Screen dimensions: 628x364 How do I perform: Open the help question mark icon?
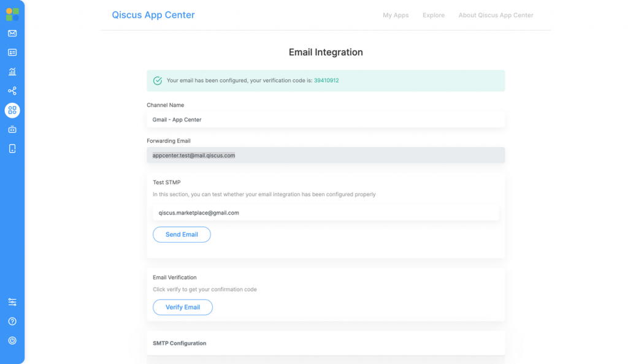12,321
